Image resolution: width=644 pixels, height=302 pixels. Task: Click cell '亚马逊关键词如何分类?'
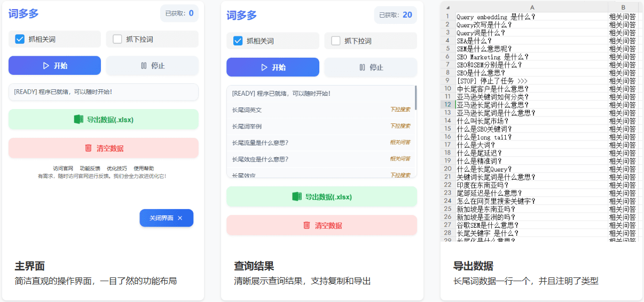tap(532, 97)
